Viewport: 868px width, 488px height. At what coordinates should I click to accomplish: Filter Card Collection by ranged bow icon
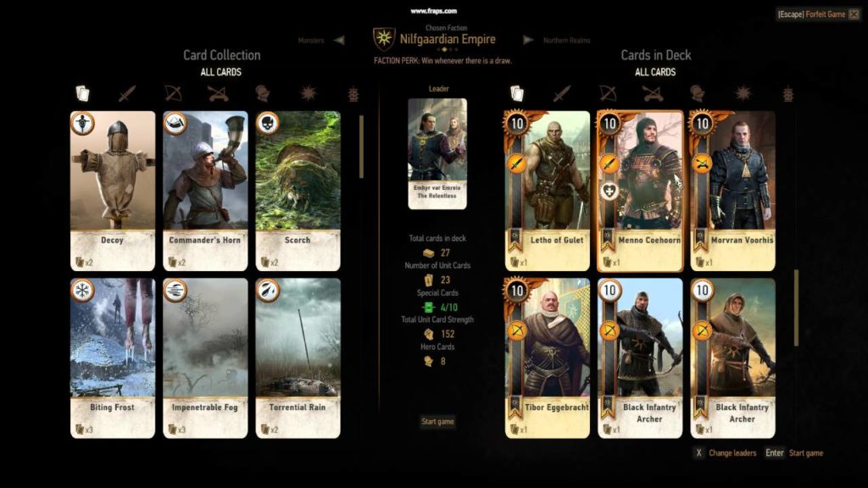(x=173, y=93)
